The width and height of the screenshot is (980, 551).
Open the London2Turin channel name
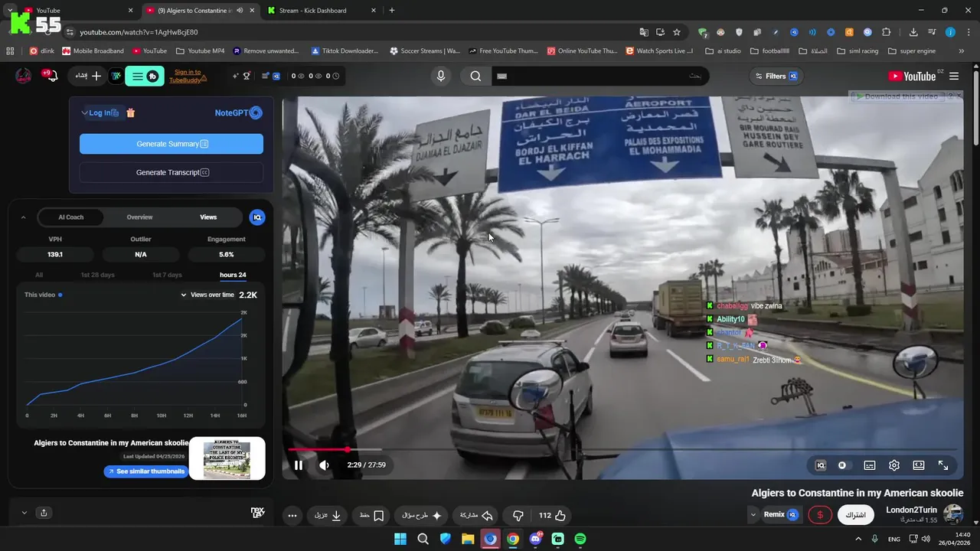911,510
